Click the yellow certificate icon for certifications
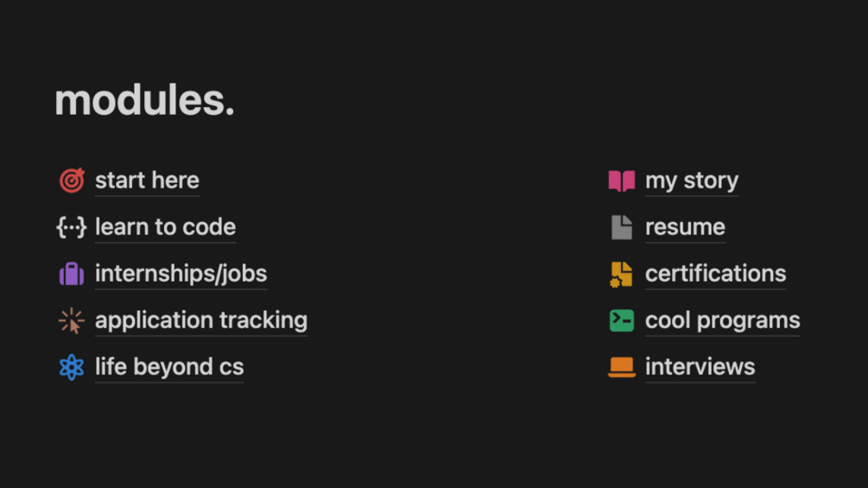This screenshot has width=868, height=488. [x=621, y=275]
